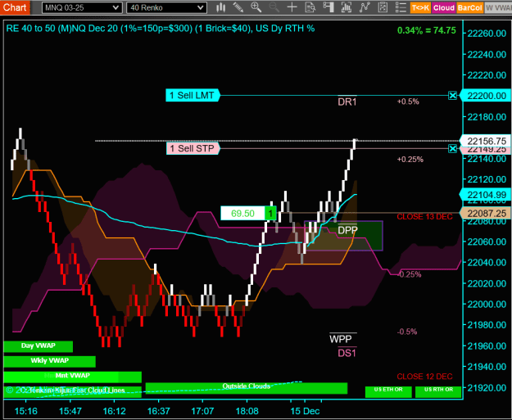Click the US ETH OR green box
The height and width of the screenshot is (420, 512).
pos(388,391)
